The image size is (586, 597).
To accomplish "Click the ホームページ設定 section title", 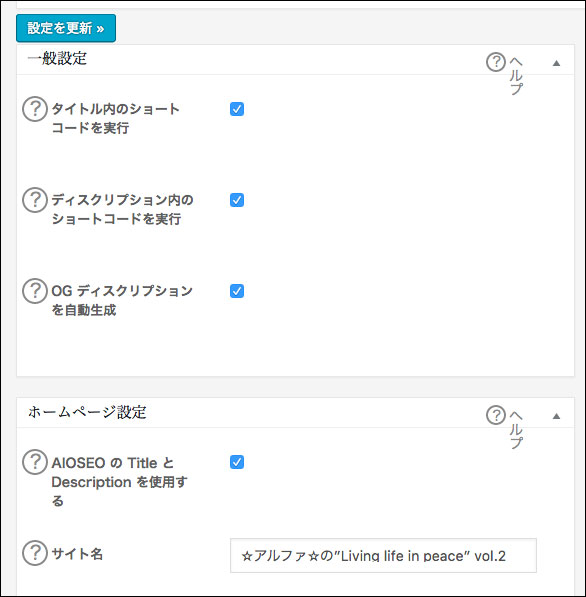I will pos(87,412).
